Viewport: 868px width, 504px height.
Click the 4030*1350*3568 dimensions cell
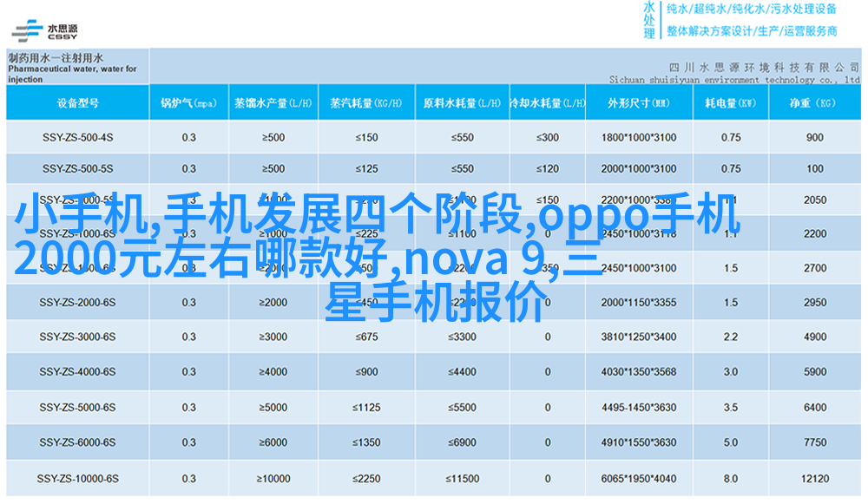coord(639,372)
